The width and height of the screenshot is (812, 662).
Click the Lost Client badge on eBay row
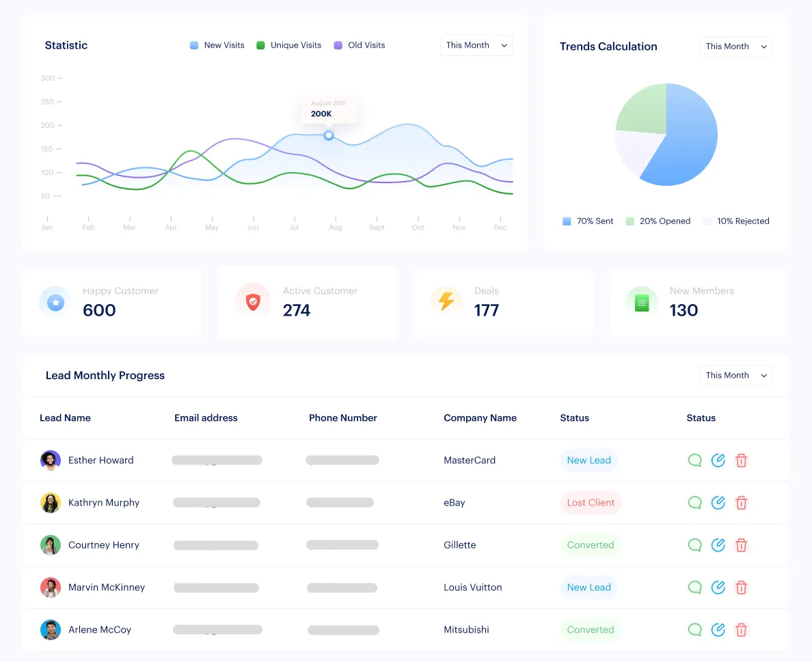(x=591, y=503)
